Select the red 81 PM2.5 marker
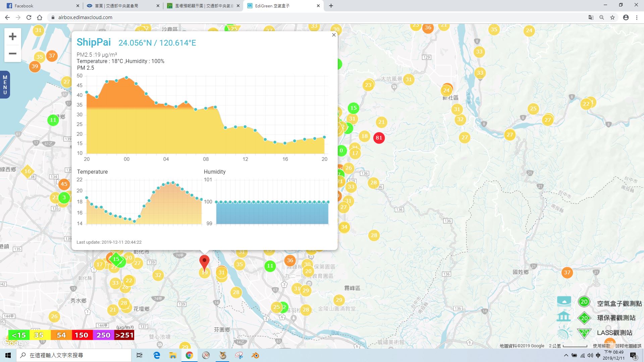The image size is (644, 362). point(379,137)
